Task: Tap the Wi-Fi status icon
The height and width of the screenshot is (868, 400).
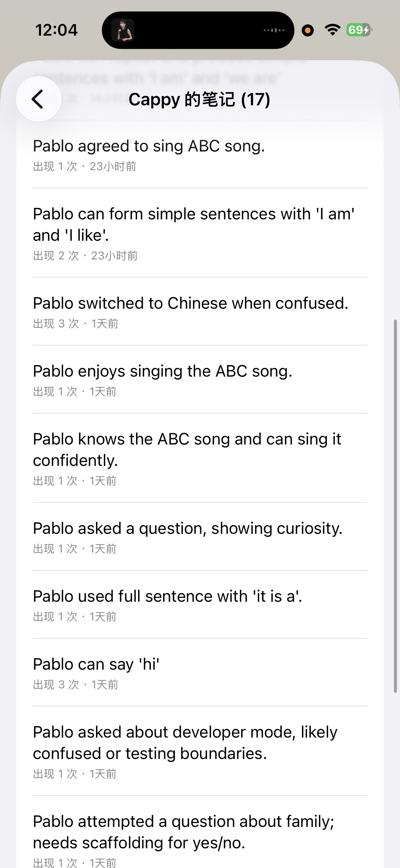Action: 332,30
